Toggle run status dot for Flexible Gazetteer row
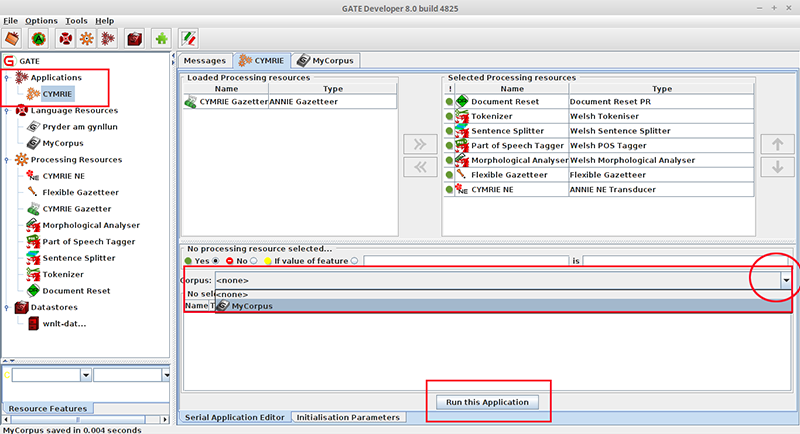The height and width of the screenshot is (434, 800). (x=449, y=174)
